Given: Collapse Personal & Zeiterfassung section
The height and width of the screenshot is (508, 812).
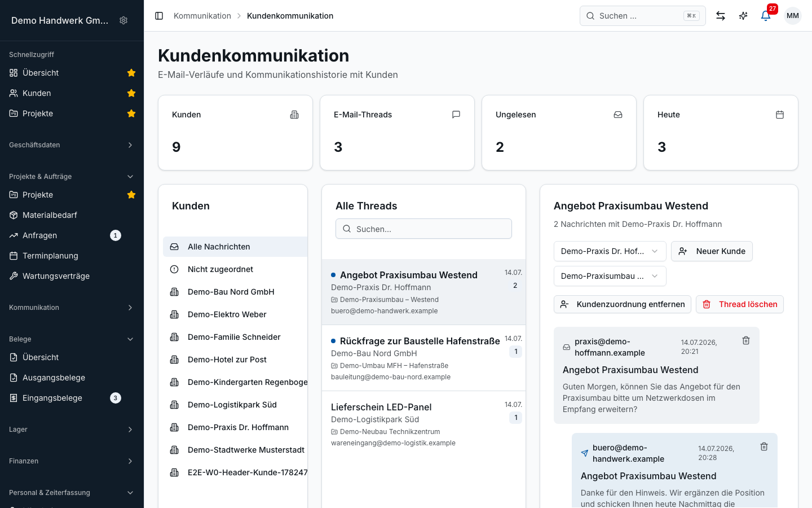Looking at the screenshot, I should pyautogui.click(x=72, y=493).
